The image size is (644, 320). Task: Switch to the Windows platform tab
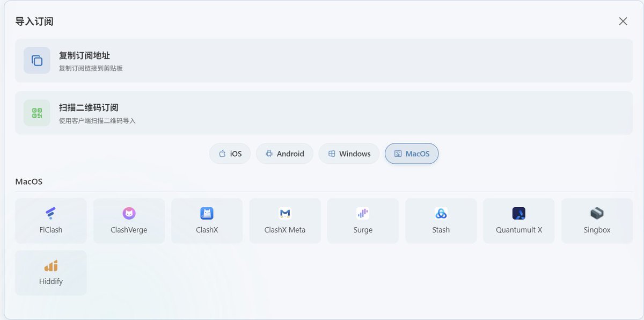tap(349, 154)
